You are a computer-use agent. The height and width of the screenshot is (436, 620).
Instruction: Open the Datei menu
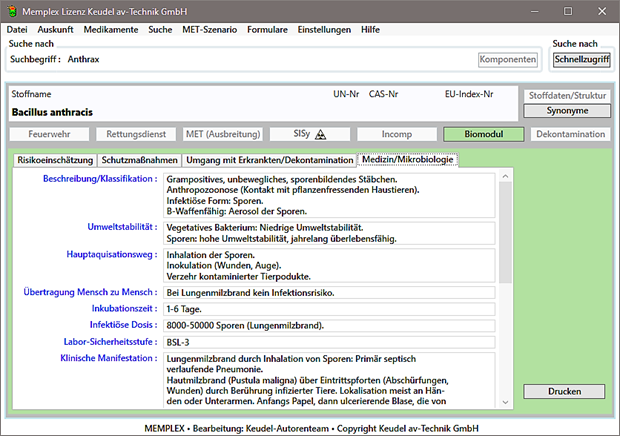coord(17,30)
